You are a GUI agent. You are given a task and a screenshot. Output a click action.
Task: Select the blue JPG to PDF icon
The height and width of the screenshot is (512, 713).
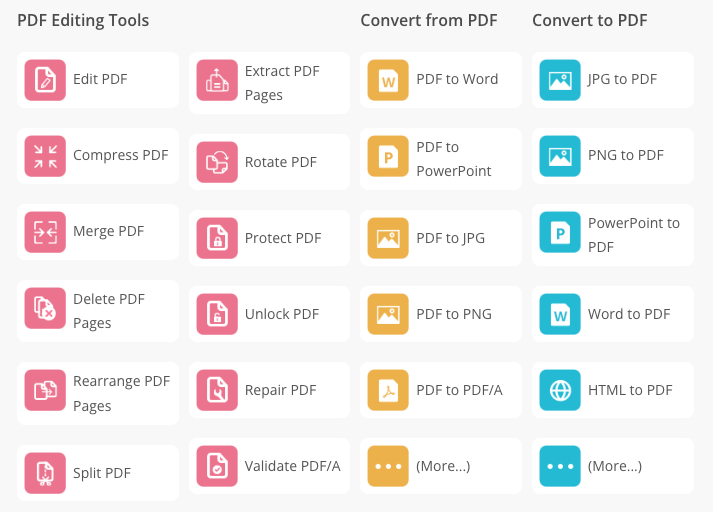coord(560,80)
